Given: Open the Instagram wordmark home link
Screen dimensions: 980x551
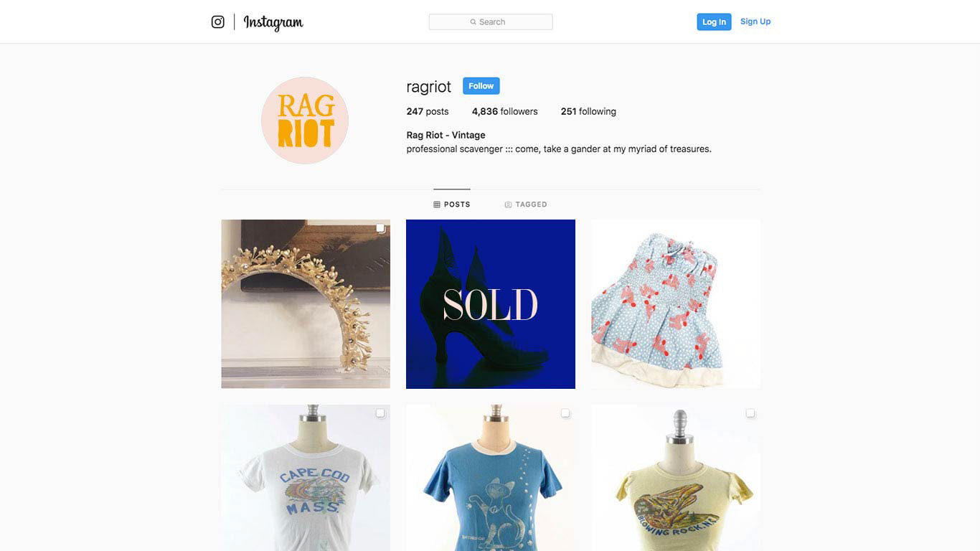Looking at the screenshot, I should click(x=273, y=23).
